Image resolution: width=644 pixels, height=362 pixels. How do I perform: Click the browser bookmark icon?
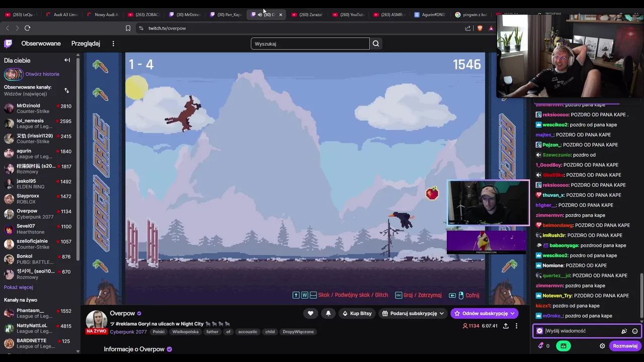pyautogui.click(x=128, y=28)
